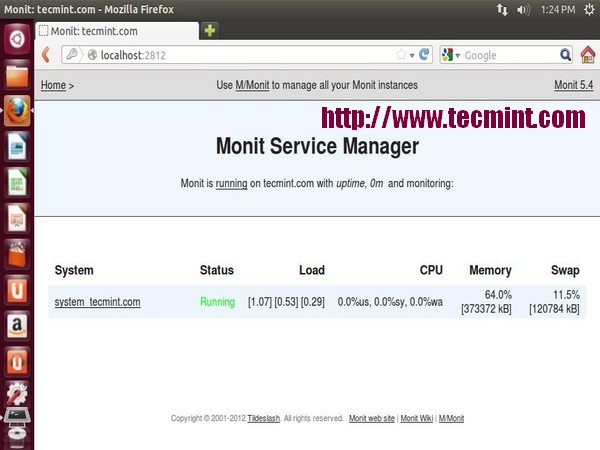Open the Terminal icon in the dock

click(x=17, y=416)
